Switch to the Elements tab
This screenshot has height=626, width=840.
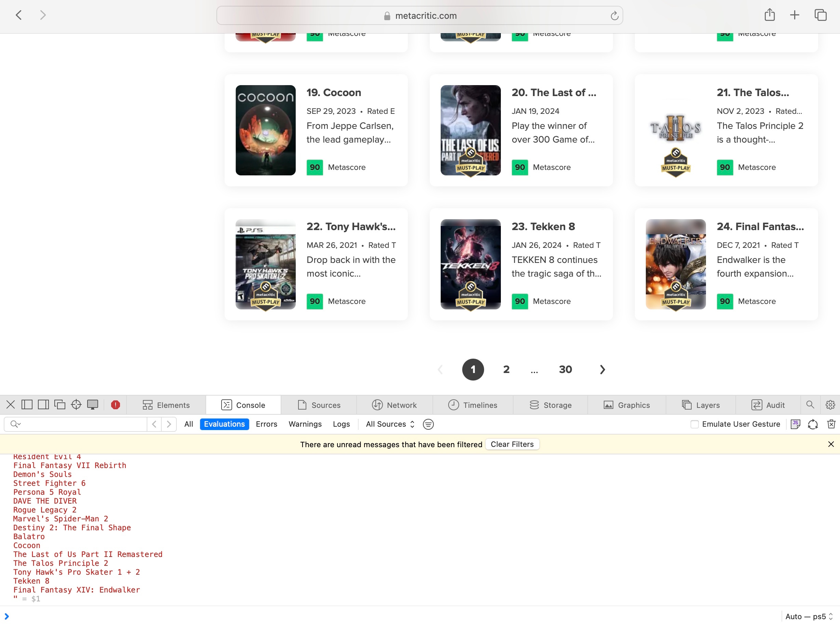[x=166, y=405]
